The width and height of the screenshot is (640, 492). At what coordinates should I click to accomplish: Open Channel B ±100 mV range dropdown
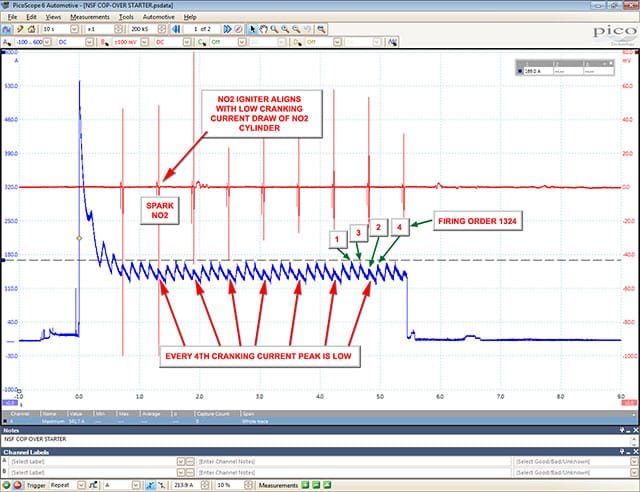point(144,42)
